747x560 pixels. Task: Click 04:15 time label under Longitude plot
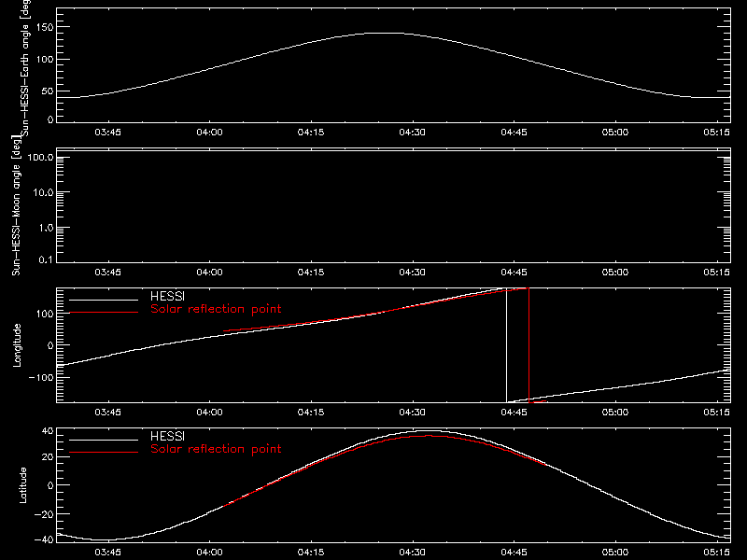311,413
